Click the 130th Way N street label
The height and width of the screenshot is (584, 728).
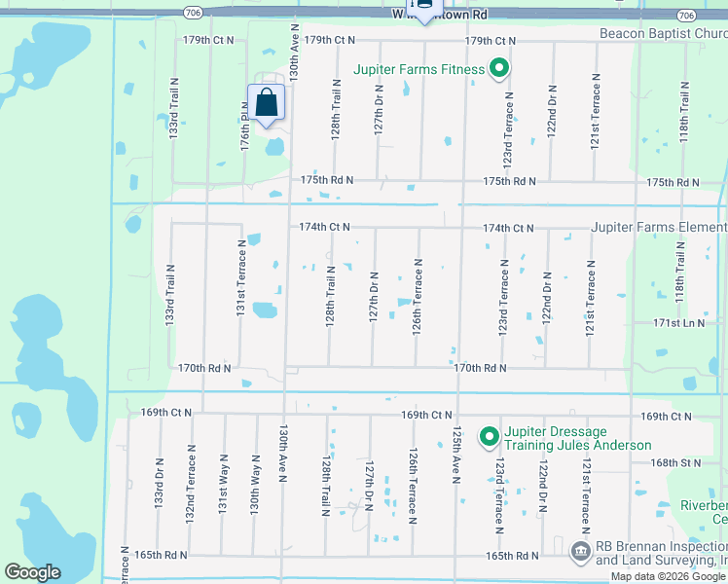[254, 485]
